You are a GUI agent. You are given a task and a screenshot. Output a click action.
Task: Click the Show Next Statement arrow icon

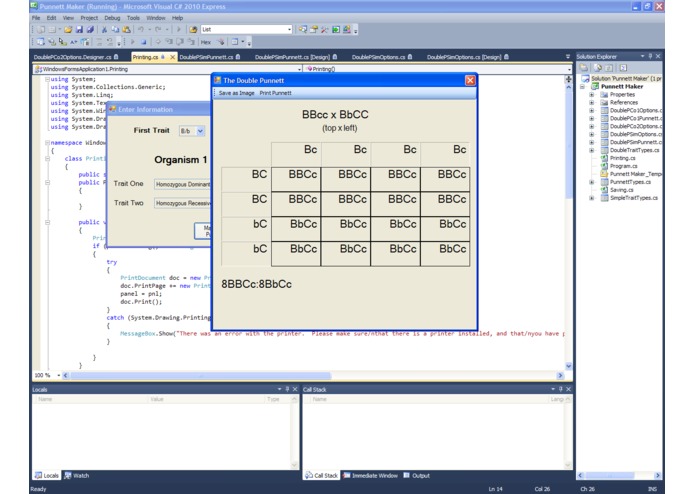click(158, 42)
